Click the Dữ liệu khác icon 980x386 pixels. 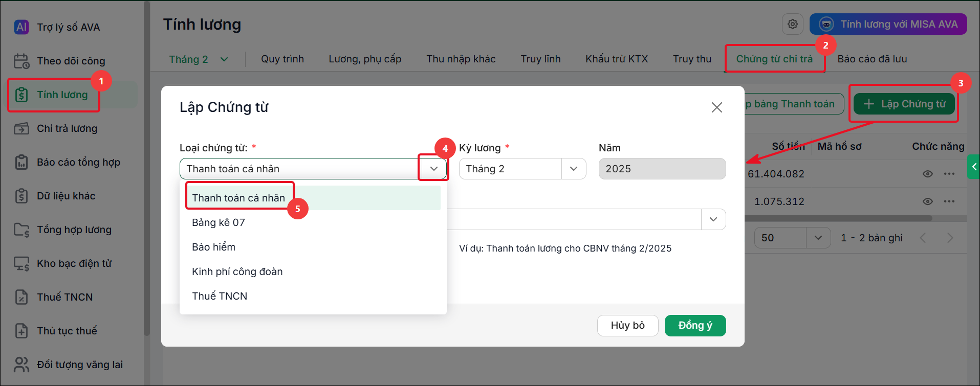[21, 196]
